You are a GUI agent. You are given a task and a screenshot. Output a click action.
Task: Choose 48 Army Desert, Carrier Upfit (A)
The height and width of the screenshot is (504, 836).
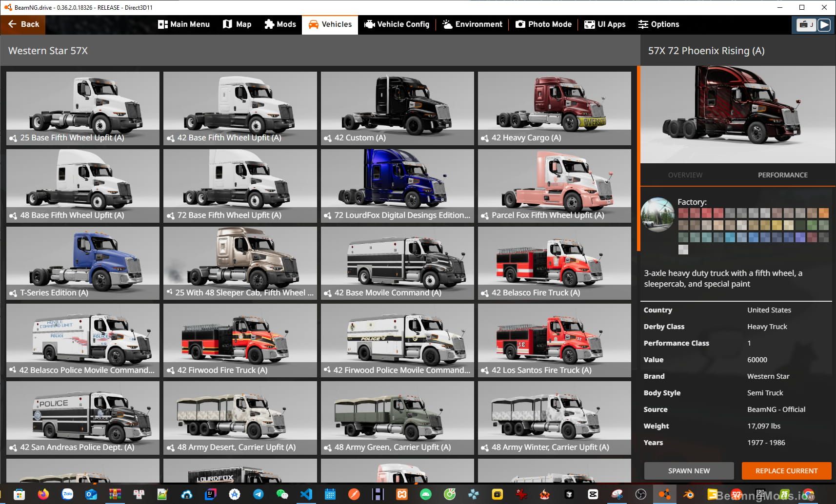tap(240, 418)
